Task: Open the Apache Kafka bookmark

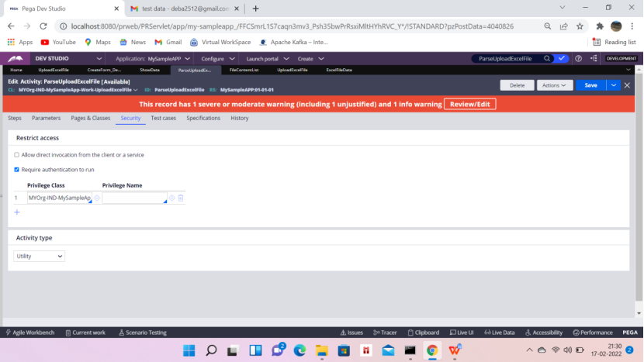Action: 293,43
